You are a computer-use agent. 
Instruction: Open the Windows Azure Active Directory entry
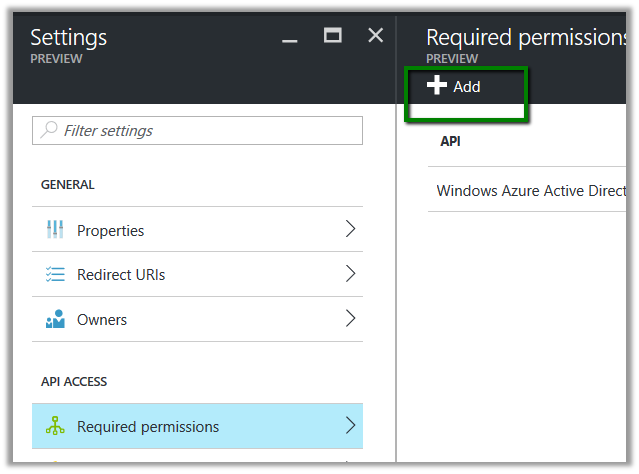point(531,190)
